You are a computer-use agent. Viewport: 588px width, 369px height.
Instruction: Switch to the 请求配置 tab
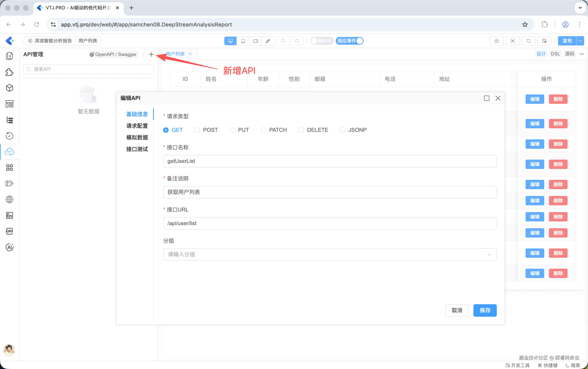coord(137,126)
